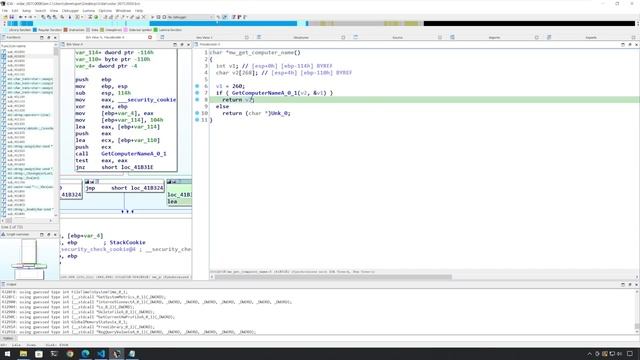The width and height of the screenshot is (640, 360).
Task: Click the Lumina function legend swatch
Action: point(156,30)
